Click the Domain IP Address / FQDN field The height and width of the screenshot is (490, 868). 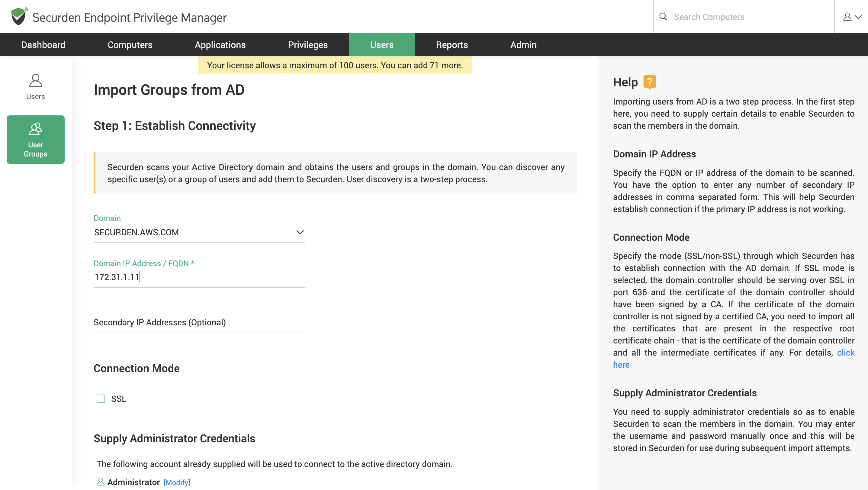[x=199, y=277]
